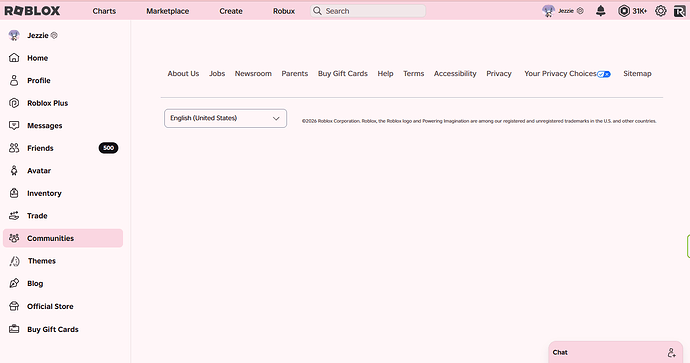Select Roblox Plus label in the sidebar
This screenshot has width=690, height=363.
click(x=48, y=103)
